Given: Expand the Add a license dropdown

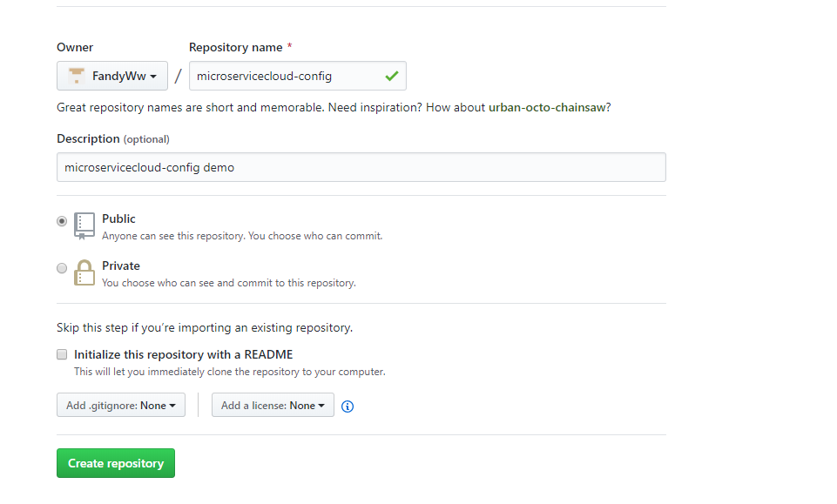Looking at the screenshot, I should 273,405.
